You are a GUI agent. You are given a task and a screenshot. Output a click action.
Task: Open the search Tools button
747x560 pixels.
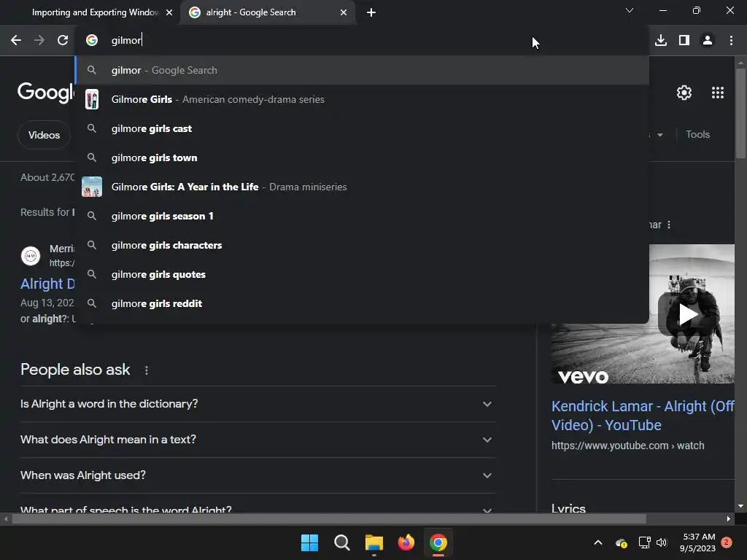click(x=697, y=135)
